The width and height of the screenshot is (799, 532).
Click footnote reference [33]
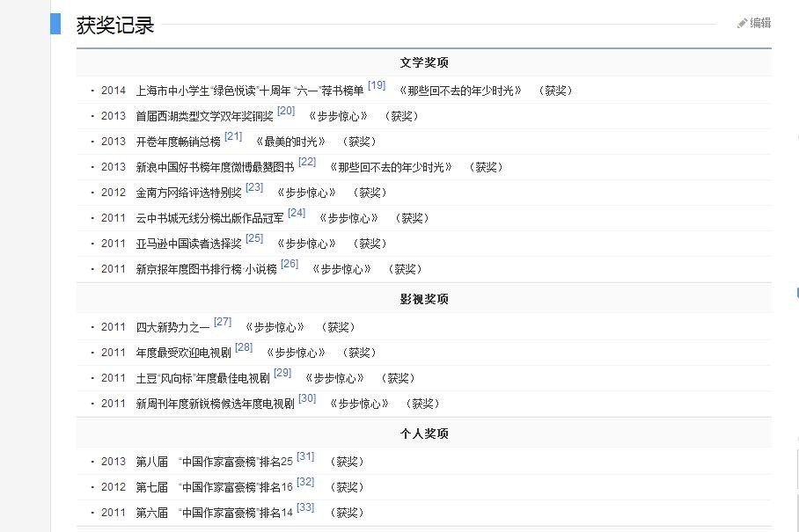point(305,507)
